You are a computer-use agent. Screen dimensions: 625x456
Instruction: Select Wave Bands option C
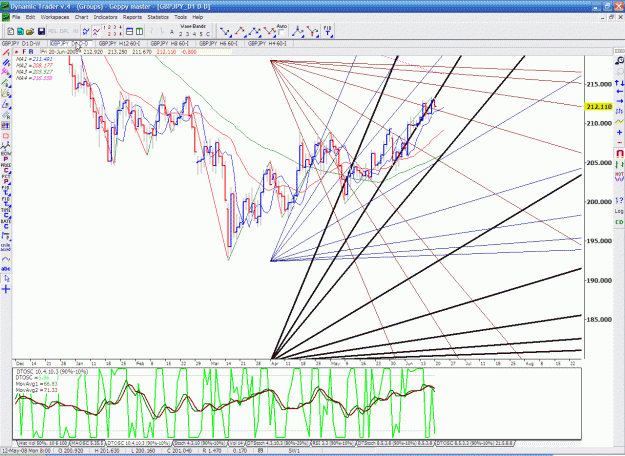coord(208,34)
